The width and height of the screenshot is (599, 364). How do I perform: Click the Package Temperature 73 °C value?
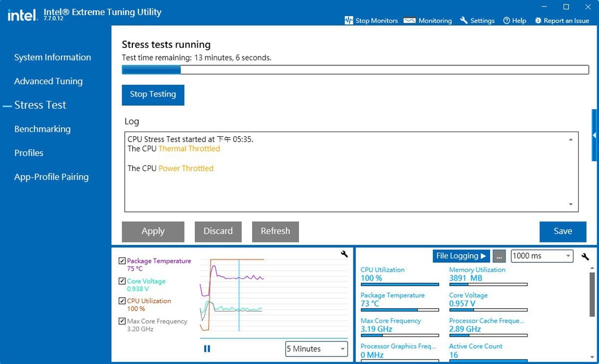pyautogui.click(x=370, y=304)
